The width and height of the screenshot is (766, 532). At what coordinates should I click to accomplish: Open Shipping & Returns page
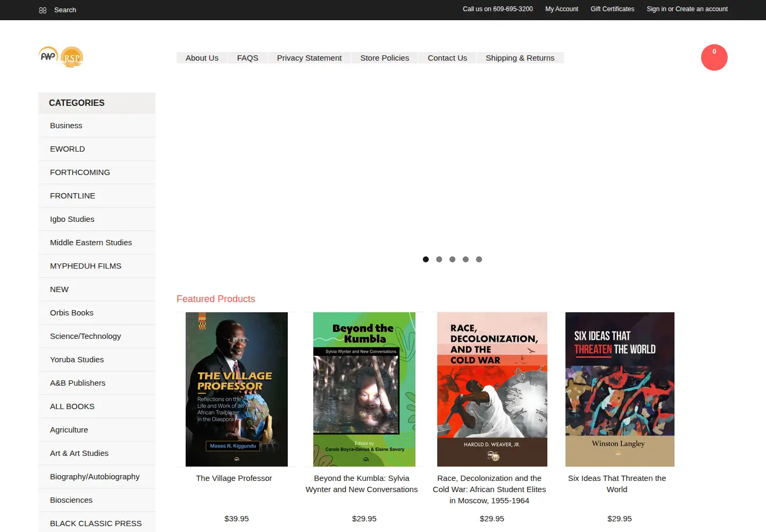click(x=520, y=58)
